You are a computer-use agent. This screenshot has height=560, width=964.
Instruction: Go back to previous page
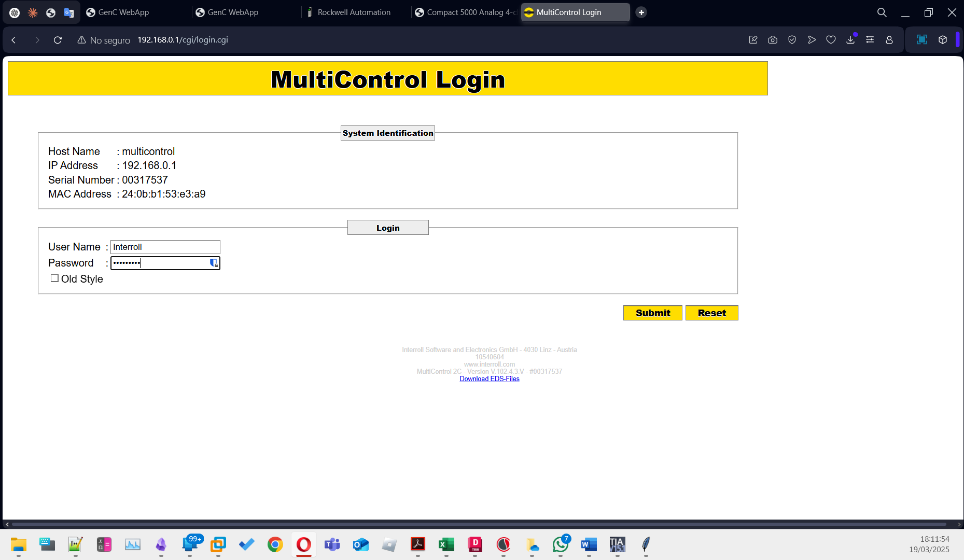coord(14,40)
